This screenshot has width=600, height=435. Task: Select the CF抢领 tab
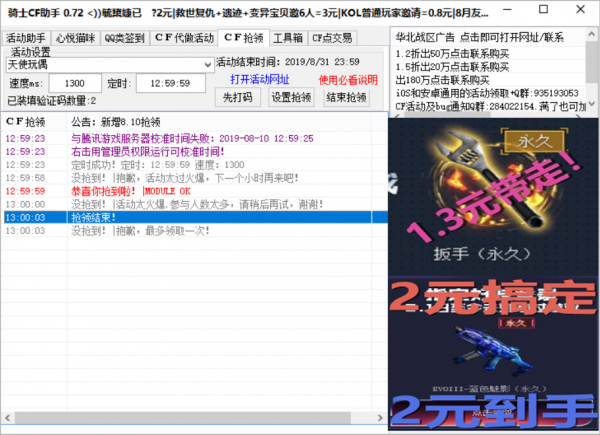pos(244,37)
